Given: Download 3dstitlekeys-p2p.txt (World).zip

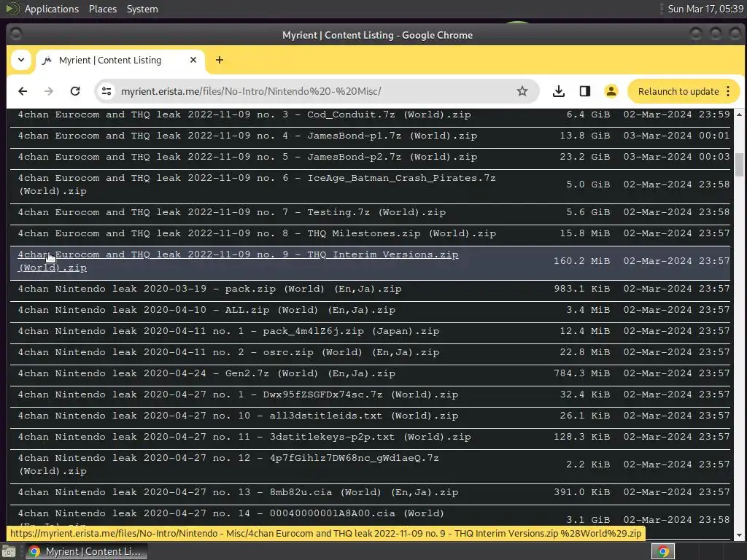Looking at the screenshot, I should click(244, 437).
